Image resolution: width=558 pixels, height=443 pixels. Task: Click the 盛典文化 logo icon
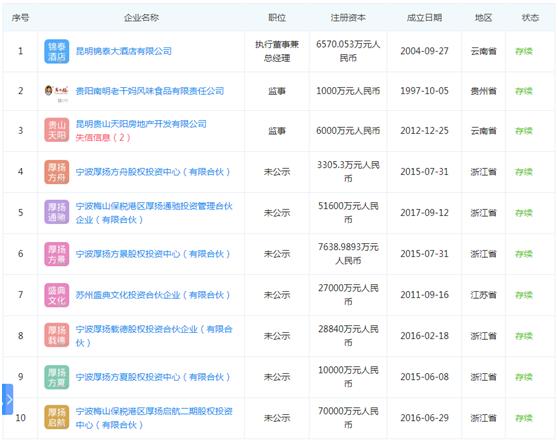(x=57, y=295)
